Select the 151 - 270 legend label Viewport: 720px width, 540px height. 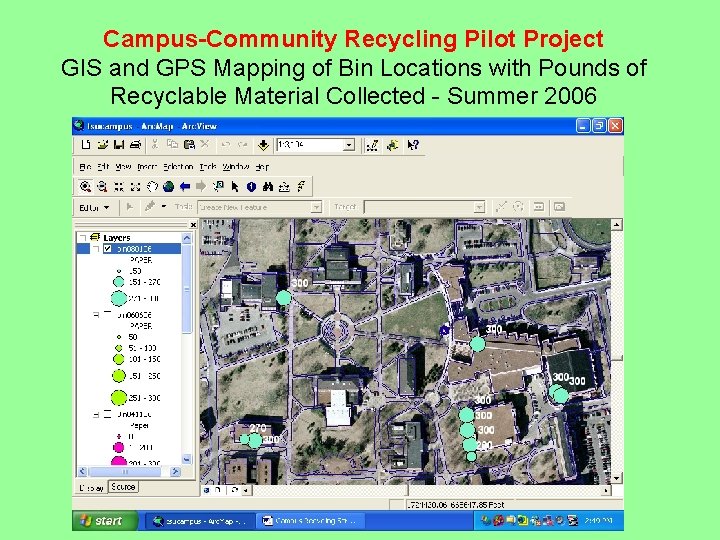[x=145, y=282]
